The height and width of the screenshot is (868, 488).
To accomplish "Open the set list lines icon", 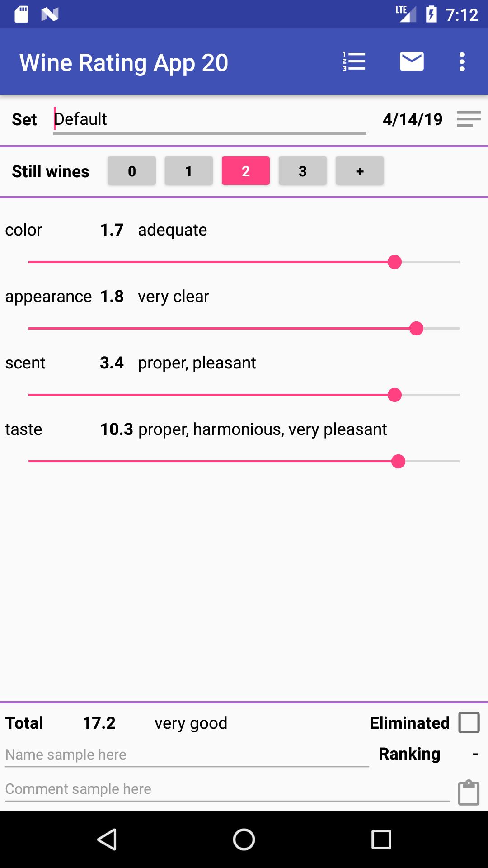I will [469, 119].
